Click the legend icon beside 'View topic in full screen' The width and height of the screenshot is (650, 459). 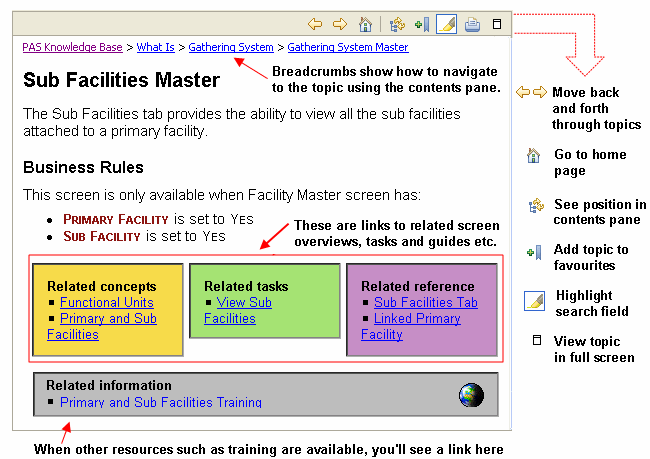(x=537, y=340)
